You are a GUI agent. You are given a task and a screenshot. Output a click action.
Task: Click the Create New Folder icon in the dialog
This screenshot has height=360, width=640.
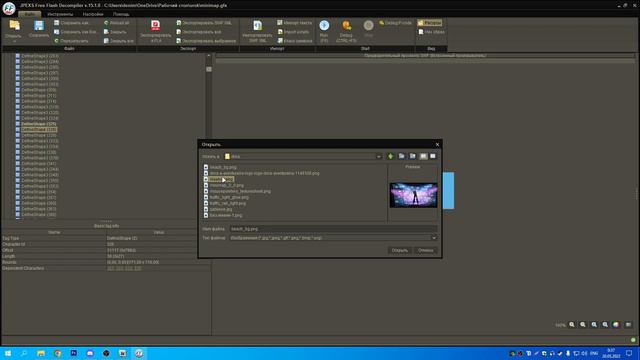click(x=413, y=156)
